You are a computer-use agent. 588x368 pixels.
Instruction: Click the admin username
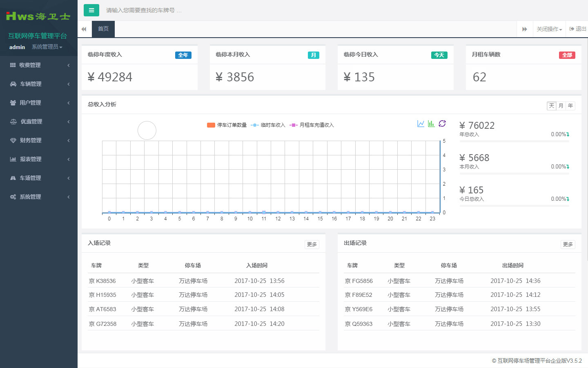point(17,47)
